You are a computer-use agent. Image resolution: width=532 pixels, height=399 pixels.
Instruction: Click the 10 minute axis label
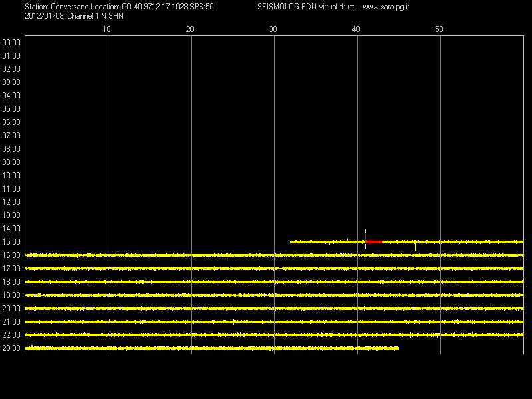pos(106,29)
